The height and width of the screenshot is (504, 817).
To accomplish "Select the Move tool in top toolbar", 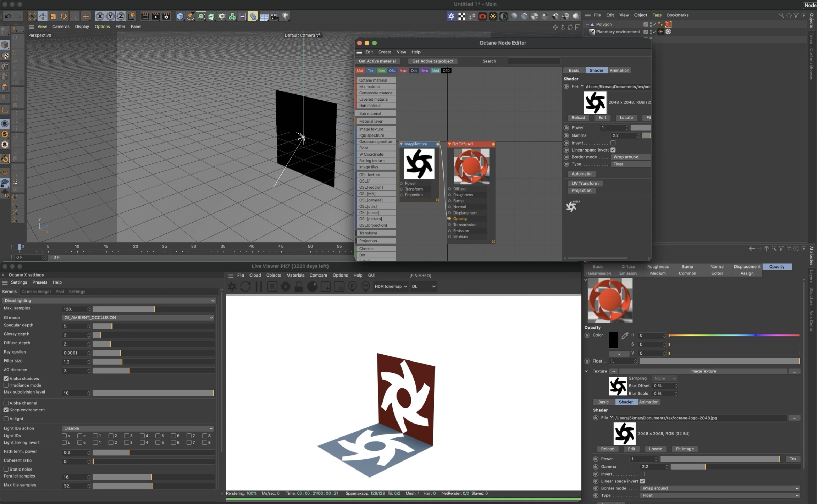I will (x=43, y=16).
